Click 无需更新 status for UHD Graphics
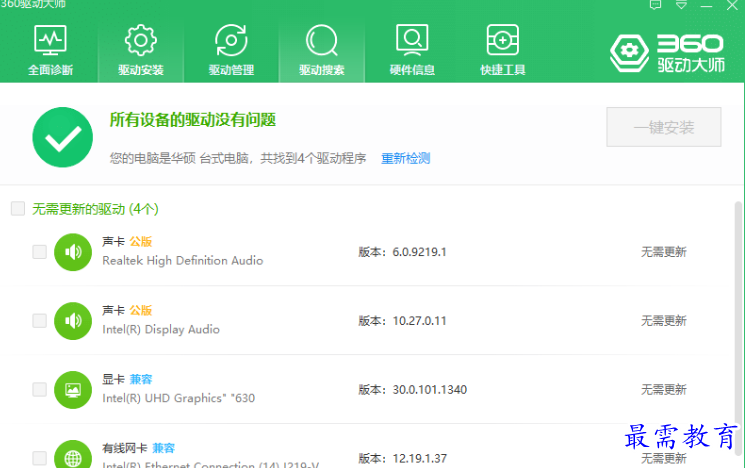746x468 pixels. tap(664, 390)
